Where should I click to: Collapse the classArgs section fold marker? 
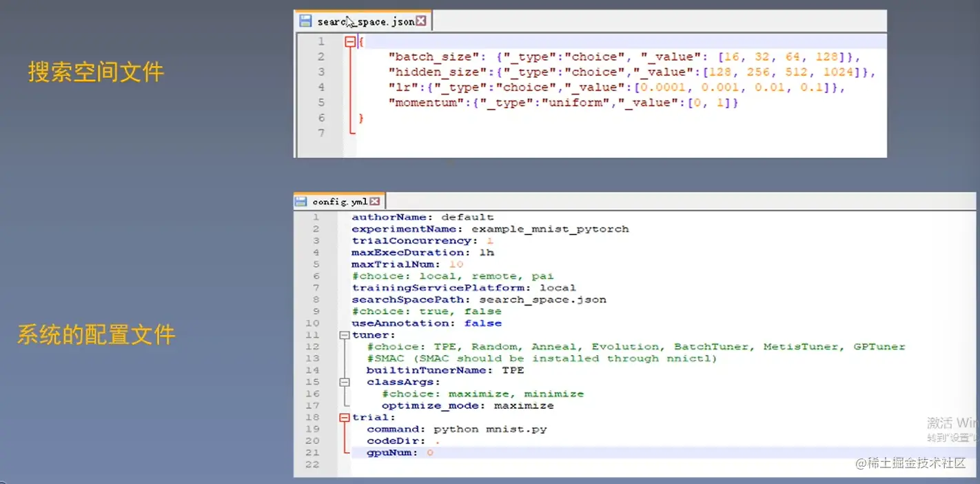tap(344, 382)
